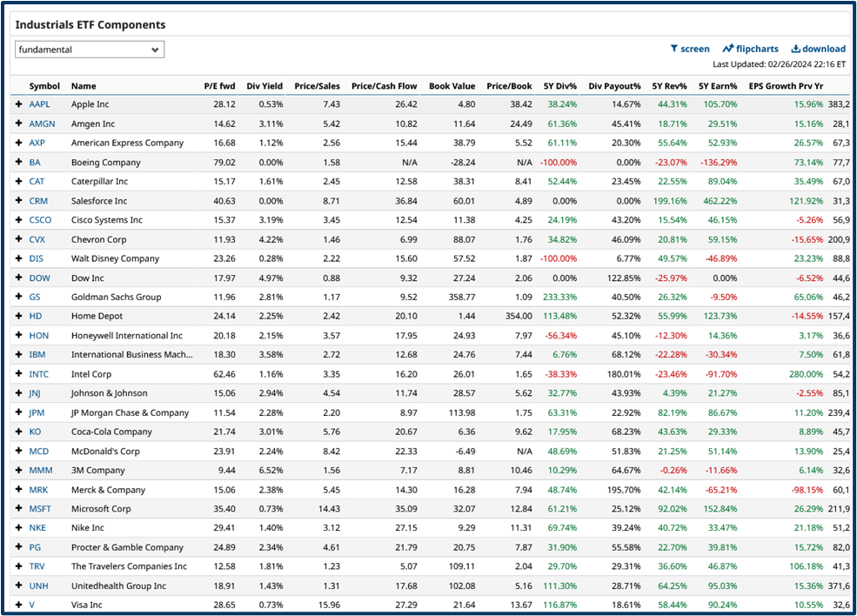Open the AMGN ticker symbol link
This screenshot has width=857, height=616.
coord(40,124)
